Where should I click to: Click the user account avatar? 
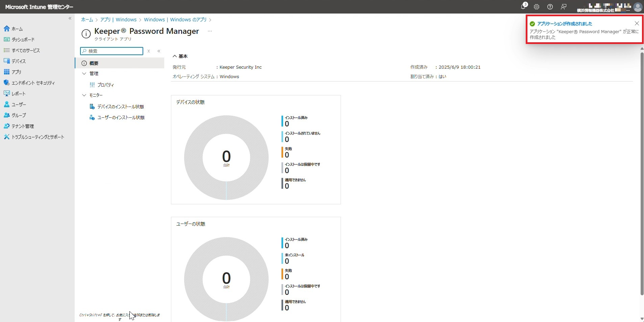point(638,7)
